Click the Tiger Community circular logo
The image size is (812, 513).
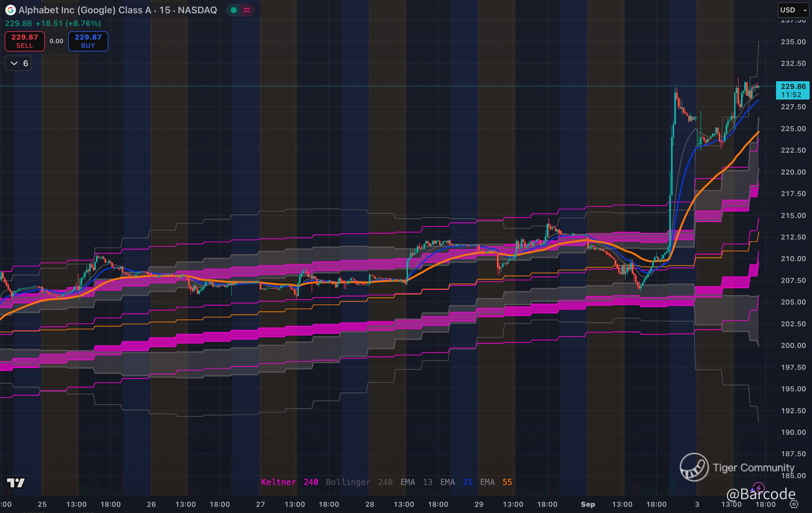click(x=694, y=467)
